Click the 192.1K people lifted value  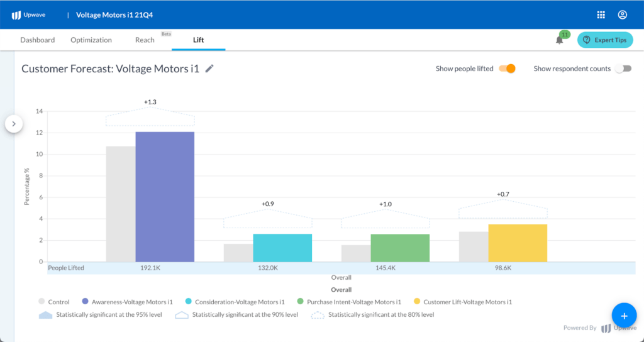pos(150,268)
